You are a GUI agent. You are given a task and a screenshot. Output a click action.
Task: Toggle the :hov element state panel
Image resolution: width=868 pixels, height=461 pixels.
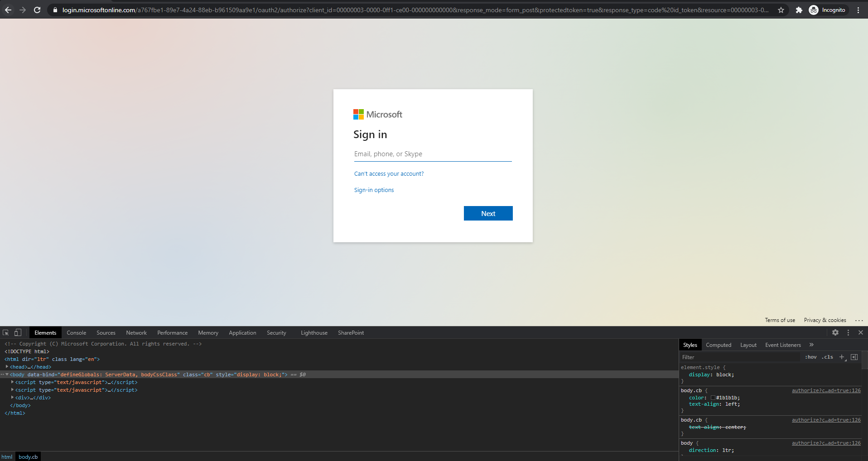click(811, 357)
